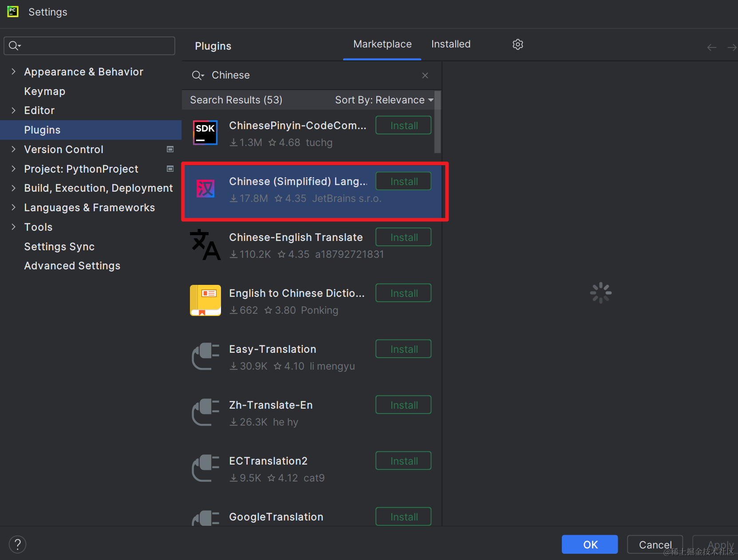Install the GoogleTranslation plugin
This screenshot has height=560, width=738.
[x=403, y=517]
